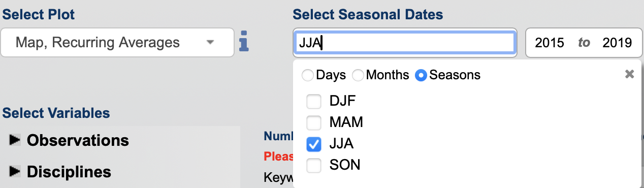
Task: Click the JJA label in season list
Action: click(x=341, y=144)
